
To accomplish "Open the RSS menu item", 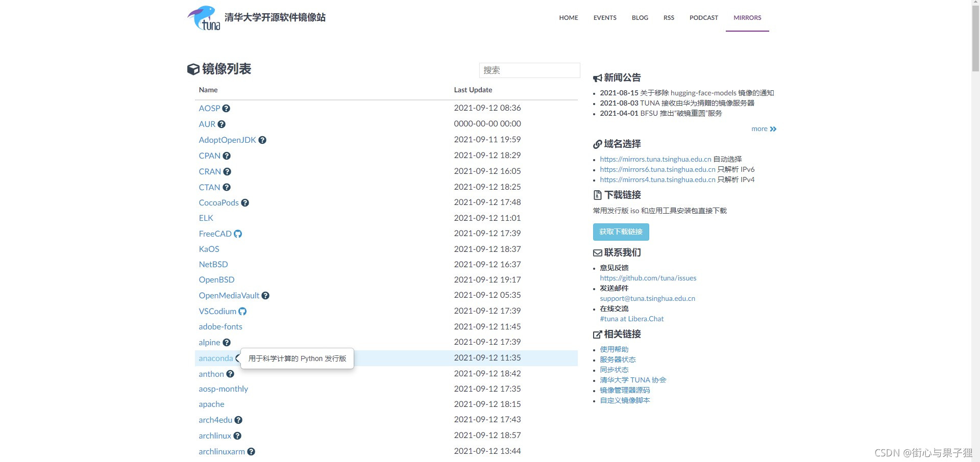I will tap(669, 18).
